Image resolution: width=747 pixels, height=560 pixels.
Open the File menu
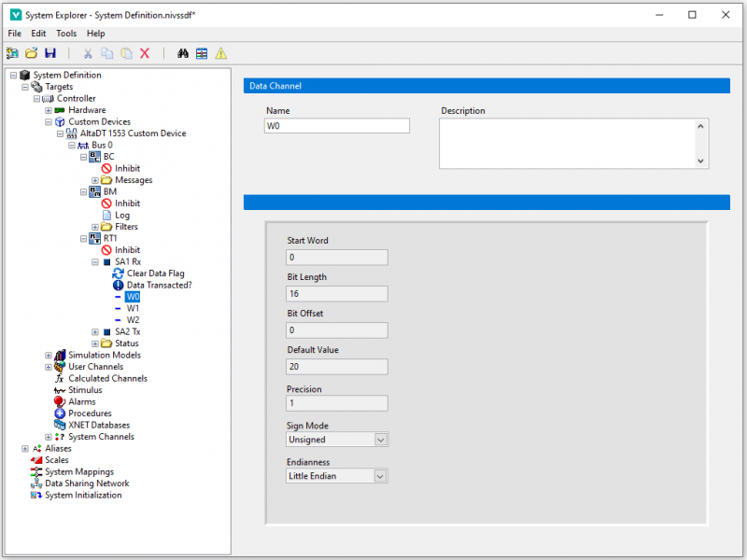pyautogui.click(x=14, y=34)
